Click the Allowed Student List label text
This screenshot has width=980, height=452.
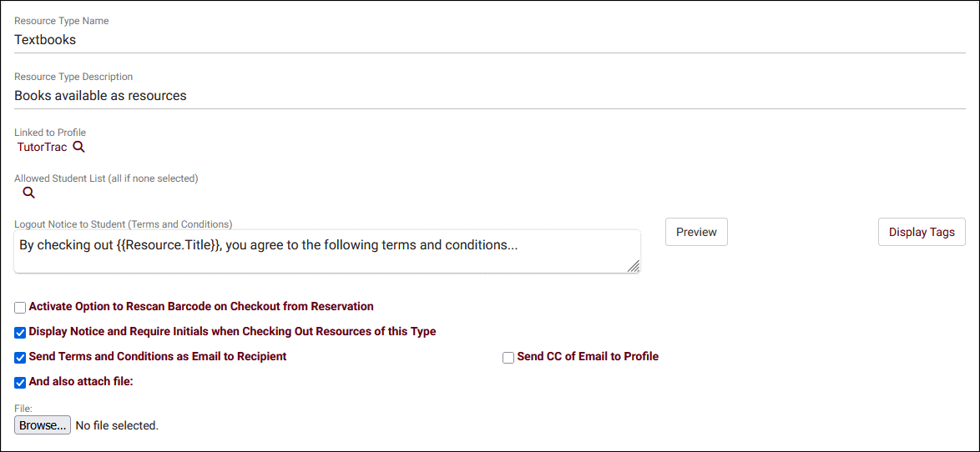click(x=106, y=178)
